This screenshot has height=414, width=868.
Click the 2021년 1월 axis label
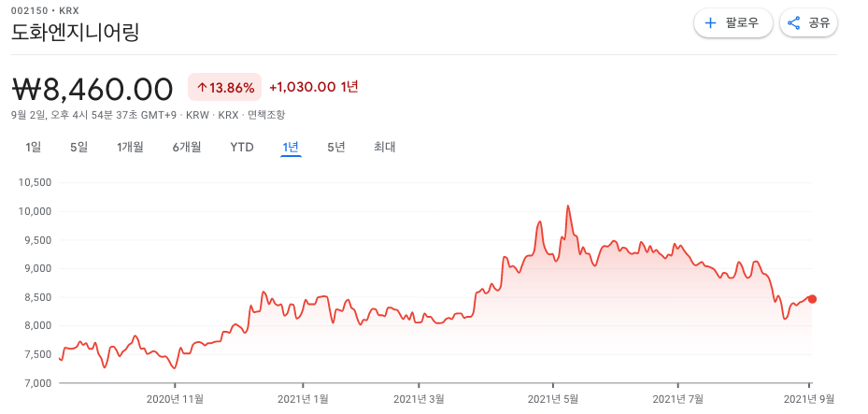click(x=303, y=398)
